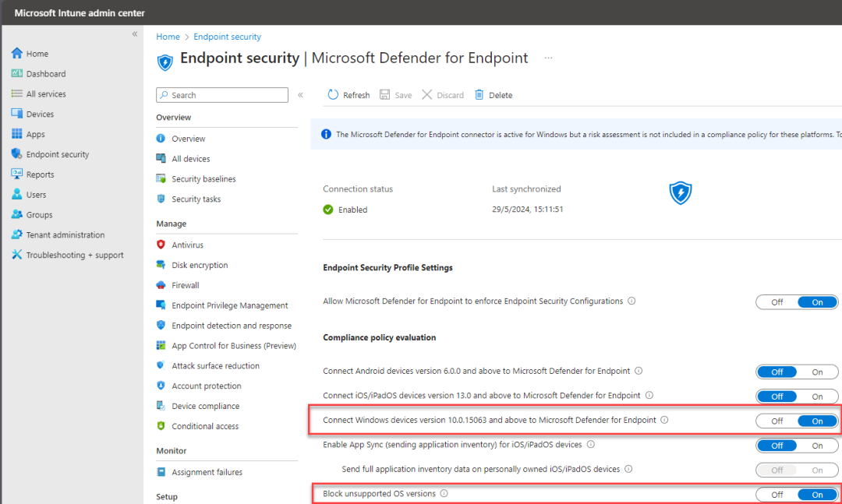Collapse the left navigation sidebar
The height and width of the screenshot is (504, 842).
pos(135,33)
